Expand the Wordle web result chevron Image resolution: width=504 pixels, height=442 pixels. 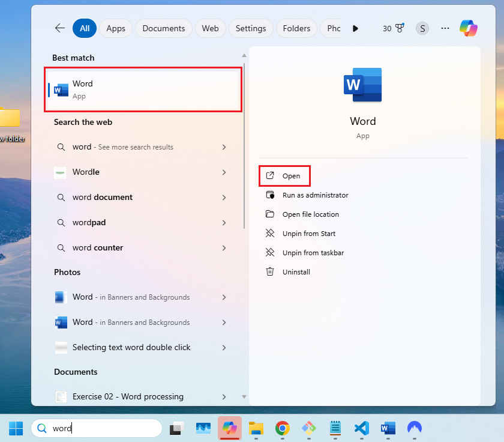tap(224, 172)
